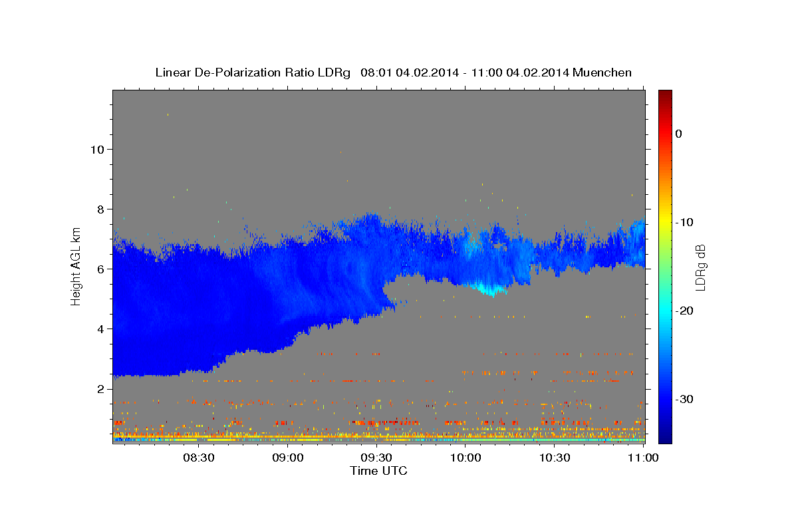Click the dark blue cloud region at 4 km near 08:30
Viewport: 798px width, 532px height.
pos(199,329)
